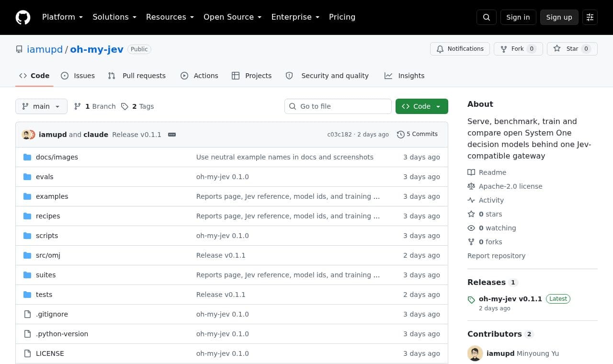Focus the Go to file search field
Image resolution: width=613 pixels, height=364 pixels.
tap(338, 106)
